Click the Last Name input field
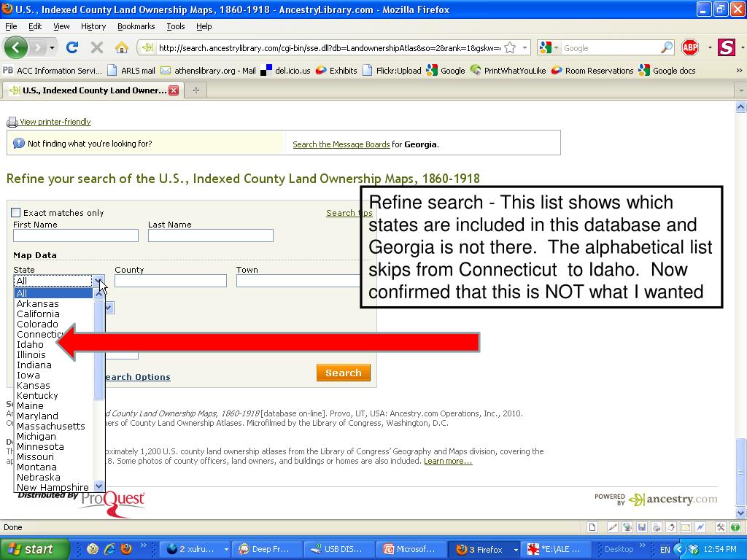 (x=211, y=236)
